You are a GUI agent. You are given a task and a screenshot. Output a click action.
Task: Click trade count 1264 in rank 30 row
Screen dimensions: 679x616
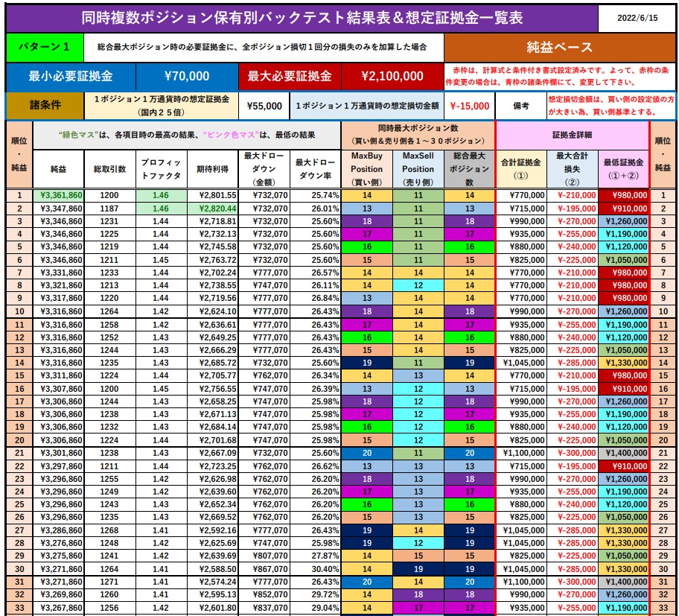[x=110, y=569]
